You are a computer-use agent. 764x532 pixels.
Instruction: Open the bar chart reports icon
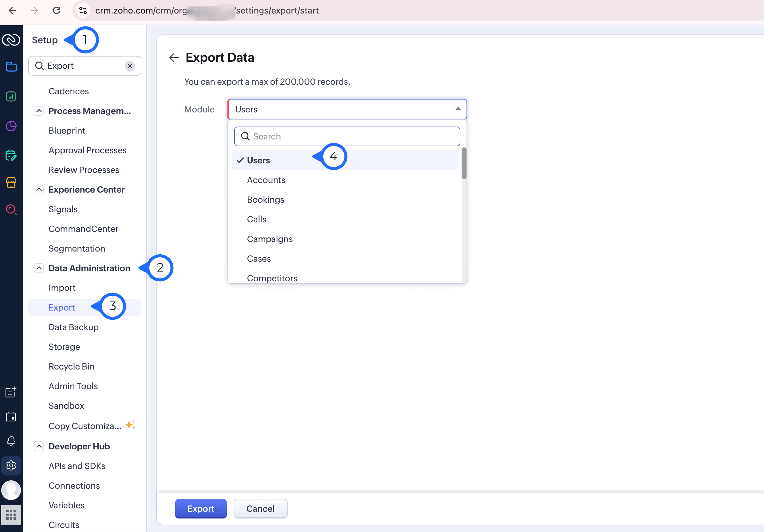(11, 96)
